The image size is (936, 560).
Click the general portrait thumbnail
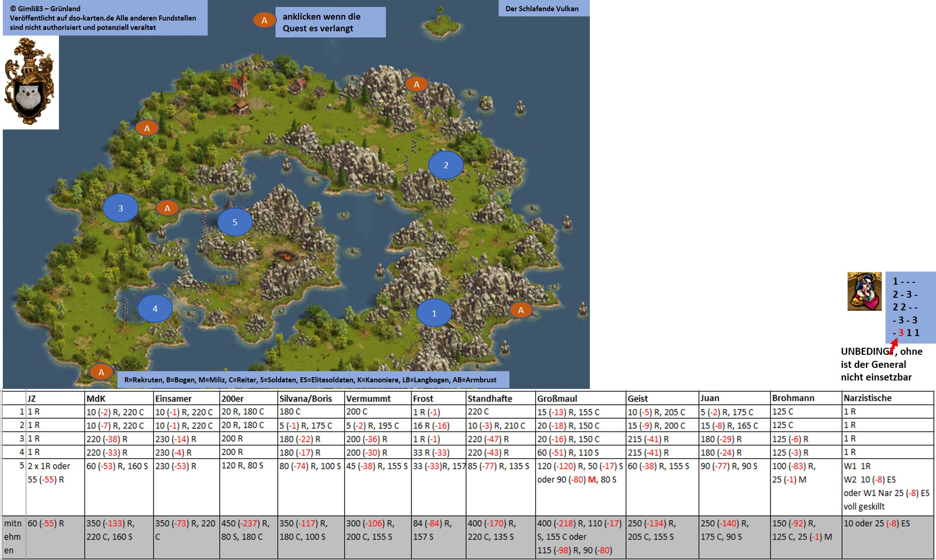(x=864, y=291)
